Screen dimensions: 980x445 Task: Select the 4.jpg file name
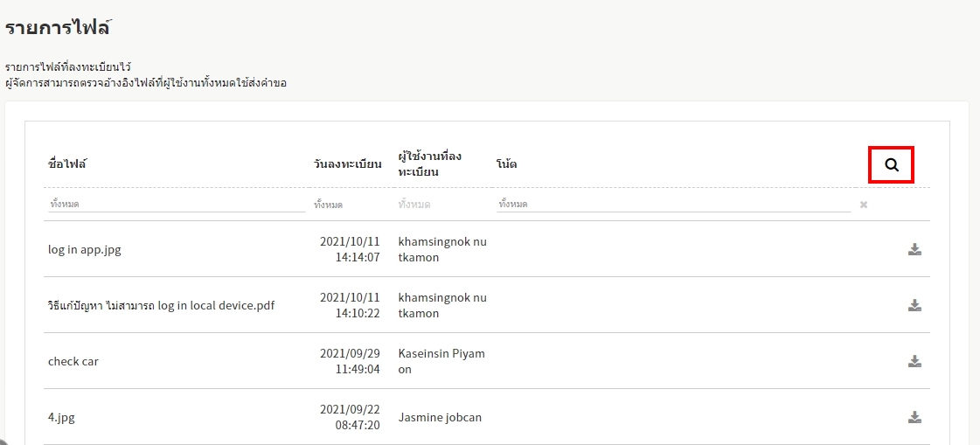(x=61, y=417)
